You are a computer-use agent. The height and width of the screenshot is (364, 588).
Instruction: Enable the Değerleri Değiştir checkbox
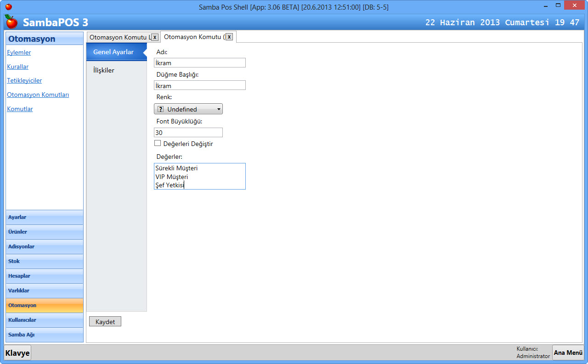(x=158, y=143)
